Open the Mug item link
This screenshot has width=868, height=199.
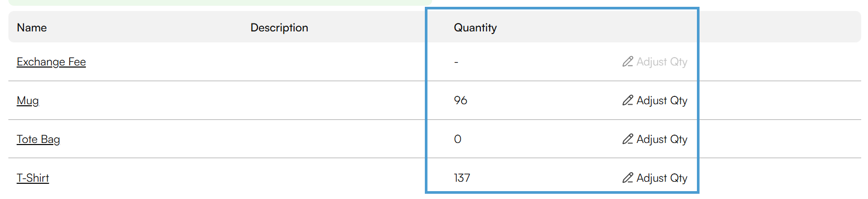[x=28, y=101]
